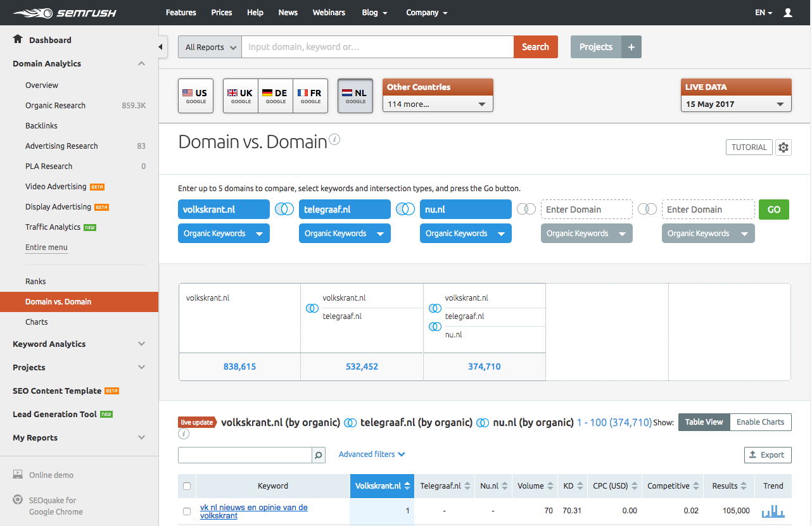Tick checkbox for vk nl nieuws row
Image resolution: width=812 pixels, height=526 pixels.
point(187,511)
